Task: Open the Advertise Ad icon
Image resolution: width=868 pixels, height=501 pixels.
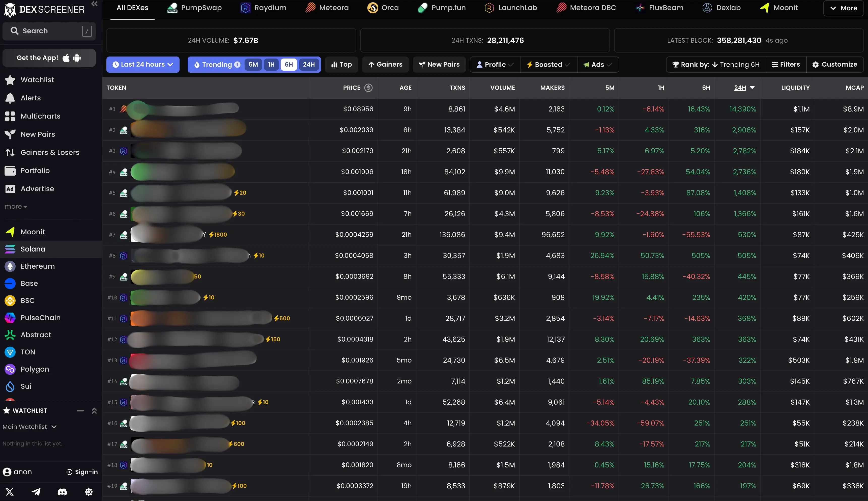Action: tap(10, 189)
